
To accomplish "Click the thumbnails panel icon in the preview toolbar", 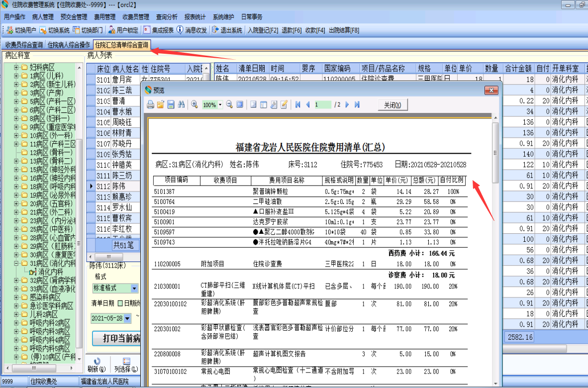I will (264, 104).
